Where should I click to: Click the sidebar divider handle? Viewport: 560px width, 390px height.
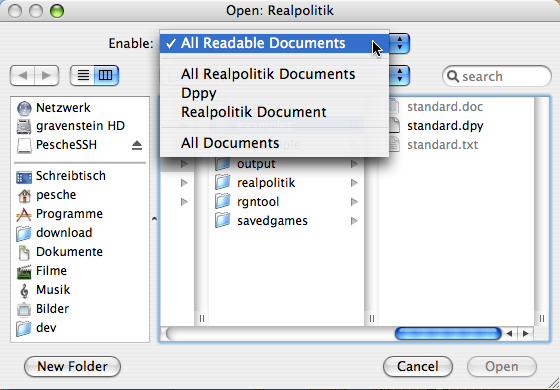tap(154, 219)
